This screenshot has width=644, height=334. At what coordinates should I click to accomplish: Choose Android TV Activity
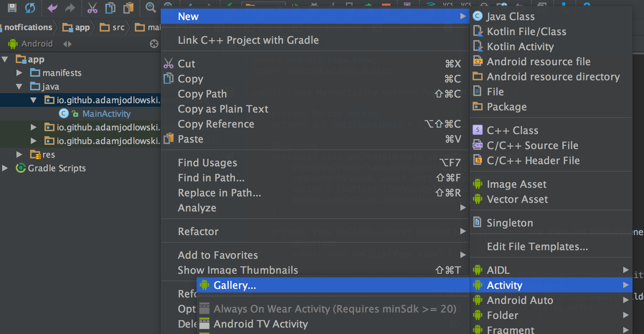pos(333,324)
